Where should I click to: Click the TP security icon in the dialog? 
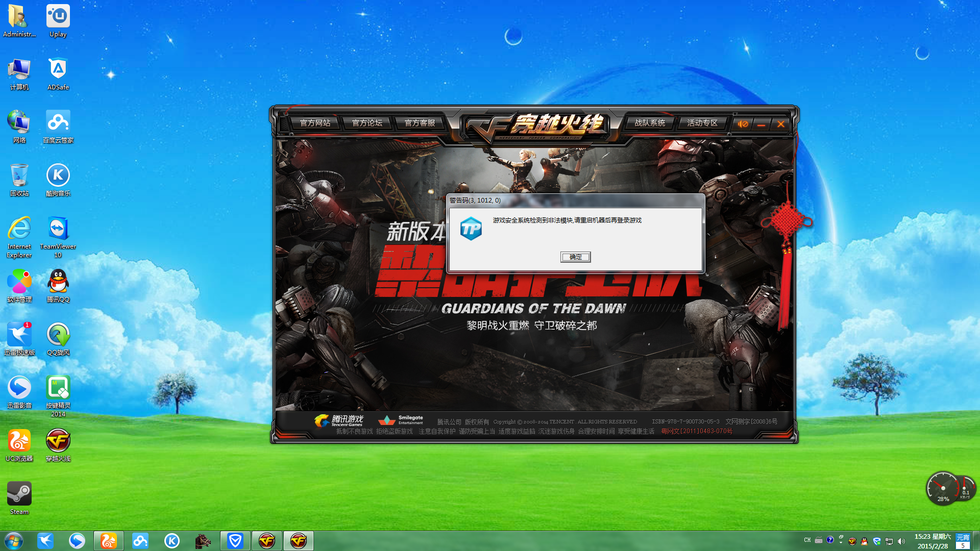471,228
